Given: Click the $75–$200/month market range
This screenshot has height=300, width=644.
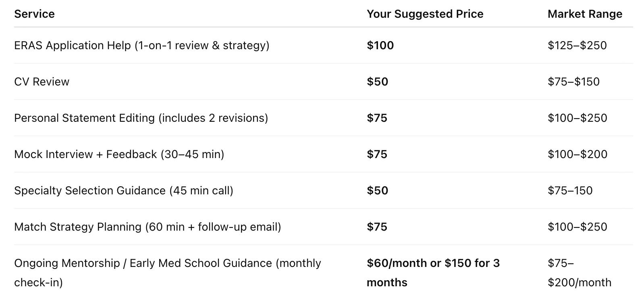Looking at the screenshot, I should [579, 273].
